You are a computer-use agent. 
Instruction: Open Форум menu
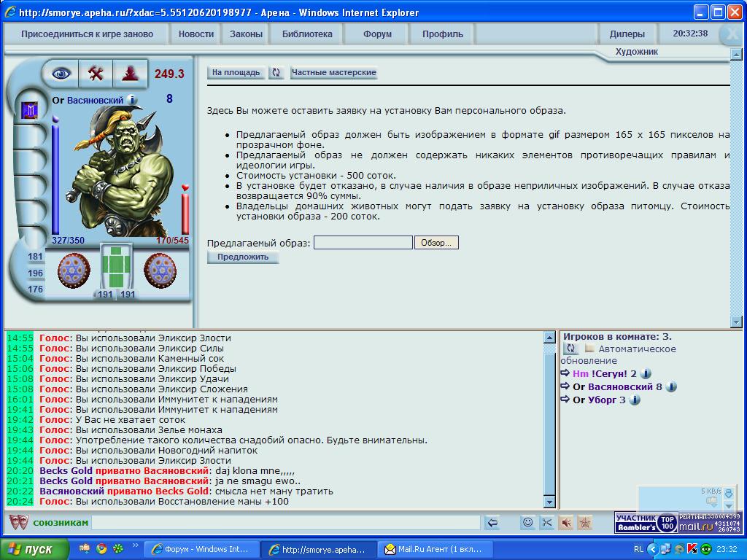377,34
